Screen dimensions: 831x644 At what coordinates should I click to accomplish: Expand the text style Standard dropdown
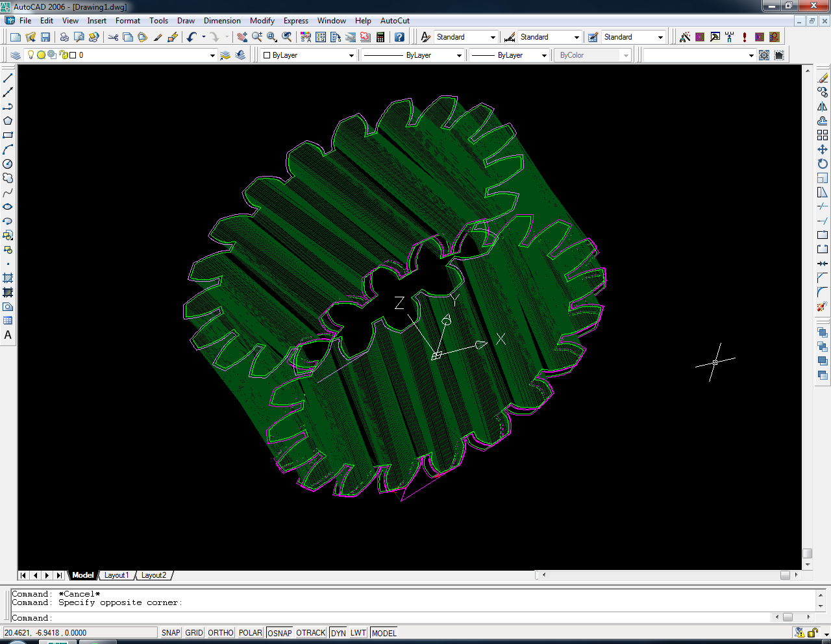pos(493,37)
